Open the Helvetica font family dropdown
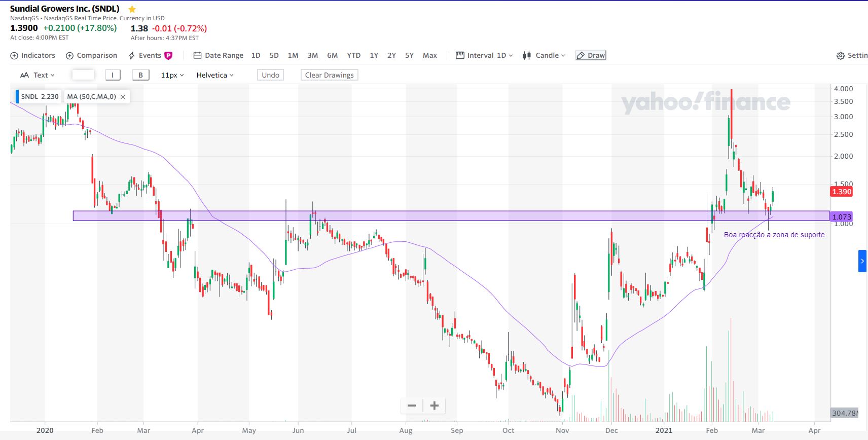This screenshot has width=868, height=440. pyautogui.click(x=215, y=75)
